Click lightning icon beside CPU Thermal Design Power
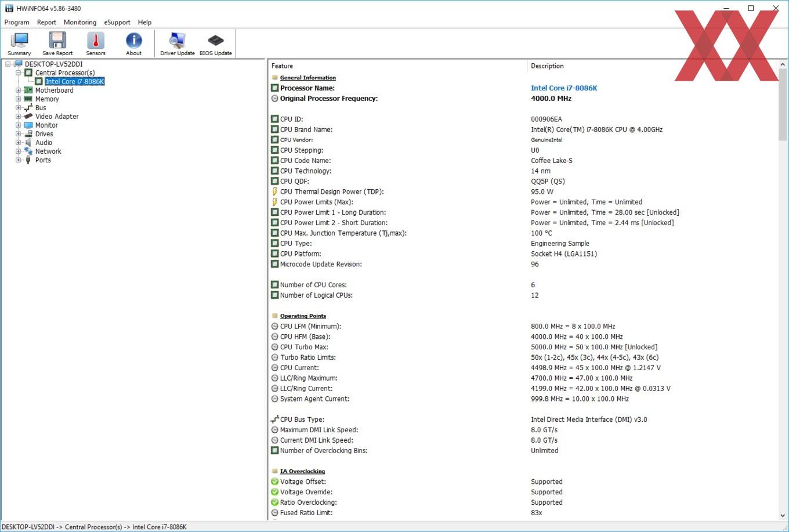Image resolution: width=789 pixels, height=532 pixels. pyautogui.click(x=274, y=191)
